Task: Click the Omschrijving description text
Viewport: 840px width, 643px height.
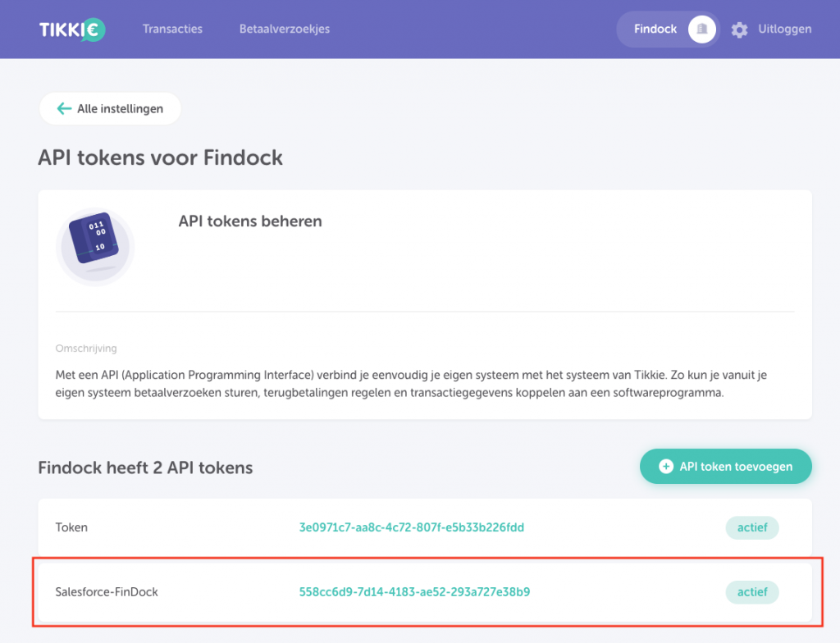Action: point(410,384)
